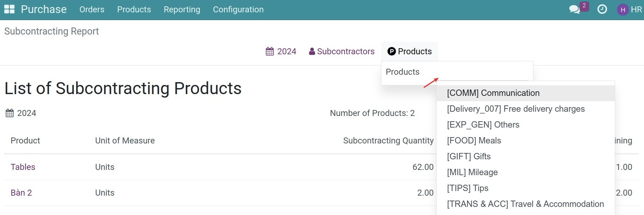Screen dimensions: 644x215
Task: Open the Configuration menu
Action: point(238,10)
